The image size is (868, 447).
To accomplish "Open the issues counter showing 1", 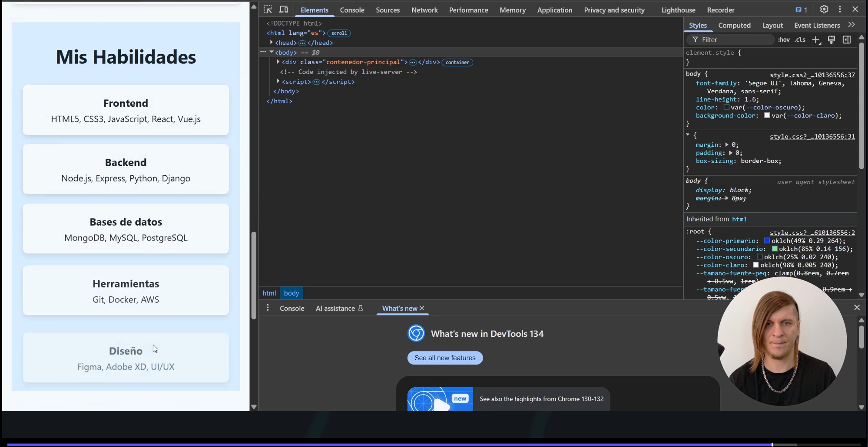I will (x=801, y=10).
